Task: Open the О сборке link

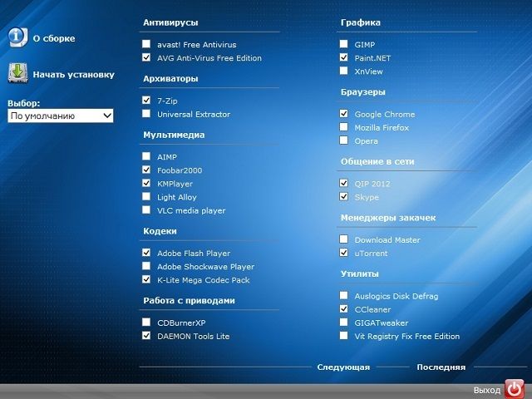Action: click(x=54, y=38)
